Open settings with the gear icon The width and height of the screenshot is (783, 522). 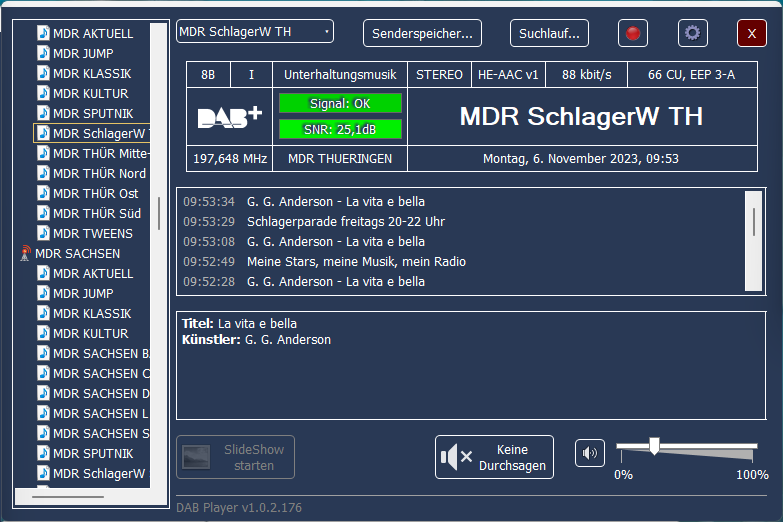(x=692, y=33)
